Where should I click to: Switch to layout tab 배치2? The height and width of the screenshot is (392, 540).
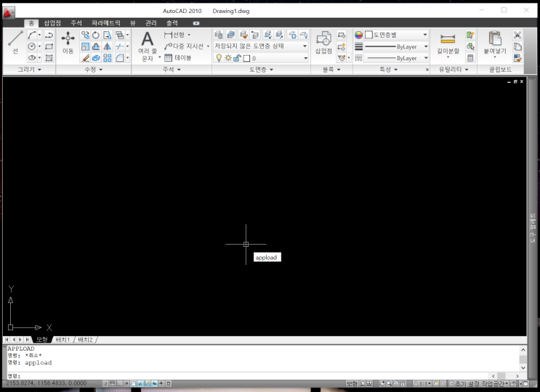click(86, 340)
